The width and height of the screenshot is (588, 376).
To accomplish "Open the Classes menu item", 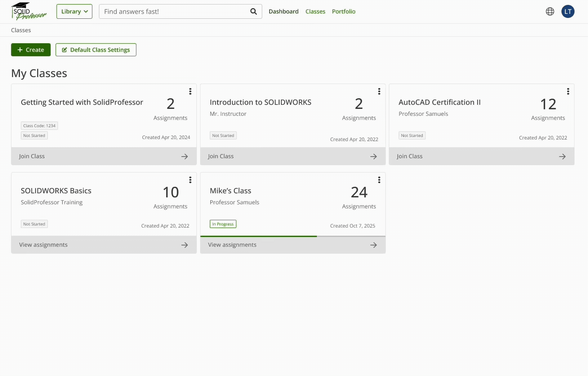I will pyautogui.click(x=315, y=11).
